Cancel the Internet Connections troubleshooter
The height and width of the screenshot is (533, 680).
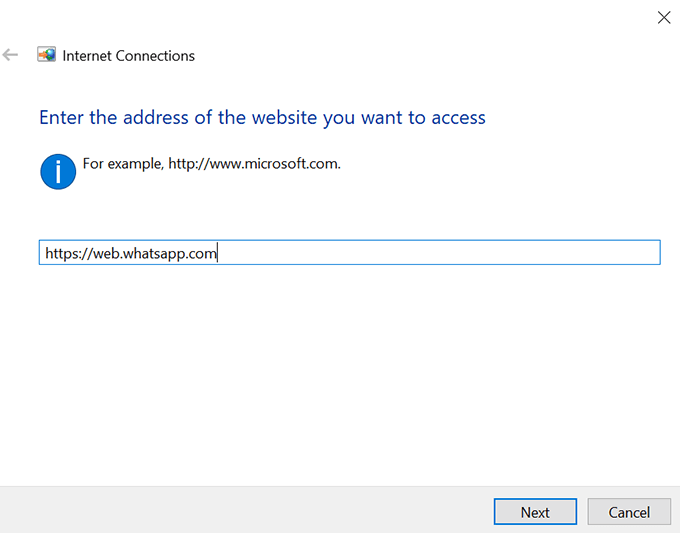pyautogui.click(x=629, y=512)
